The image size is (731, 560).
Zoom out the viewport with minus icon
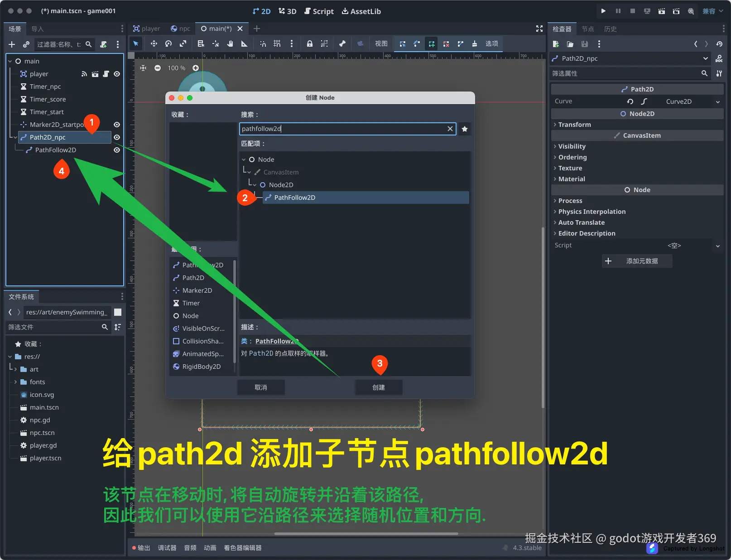(158, 68)
